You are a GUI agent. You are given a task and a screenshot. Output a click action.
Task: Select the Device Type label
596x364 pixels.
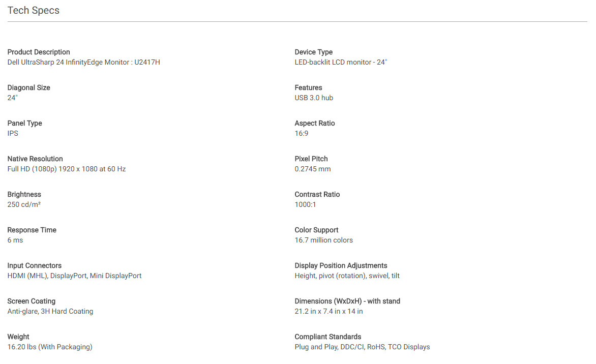[314, 52]
